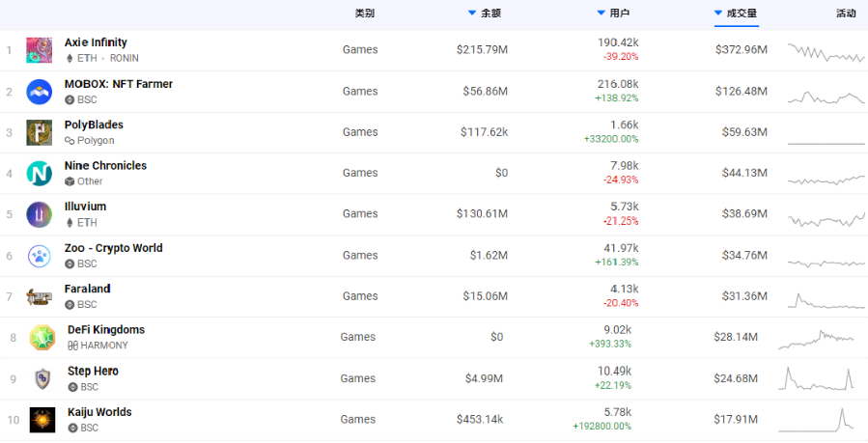
Task: View the Axie Infinity activity sparkline chart
Action: click(826, 52)
